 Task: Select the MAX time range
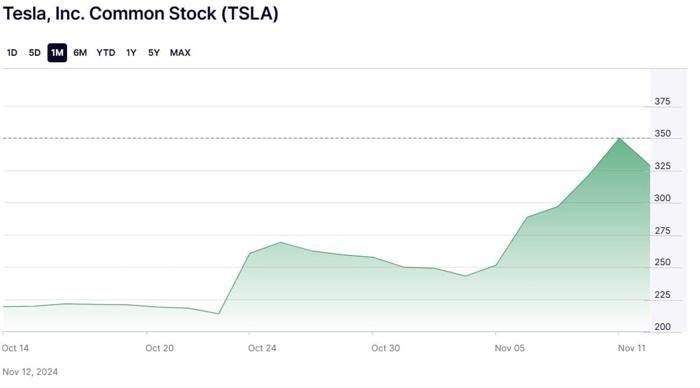pos(180,53)
